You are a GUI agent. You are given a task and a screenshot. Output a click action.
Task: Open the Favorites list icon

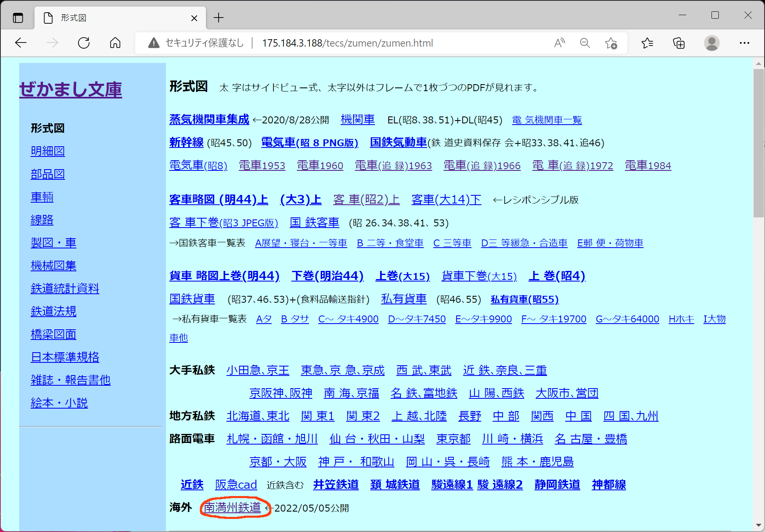[x=647, y=43]
